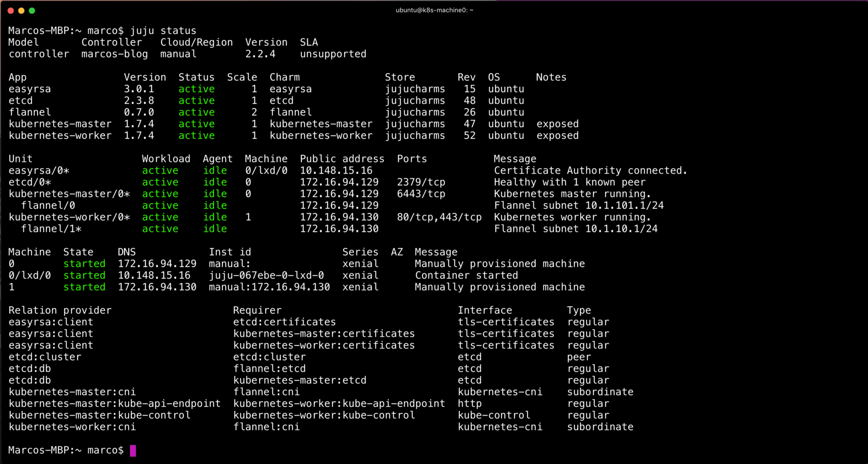The image size is (868, 464).
Task: Click the 'idle' agent status of etcd/0
Action: coord(215,183)
